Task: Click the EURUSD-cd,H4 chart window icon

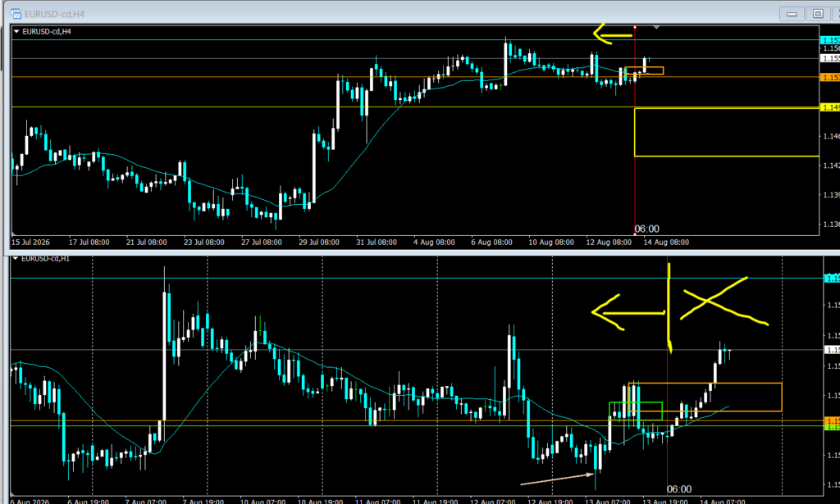Action: coord(16,14)
